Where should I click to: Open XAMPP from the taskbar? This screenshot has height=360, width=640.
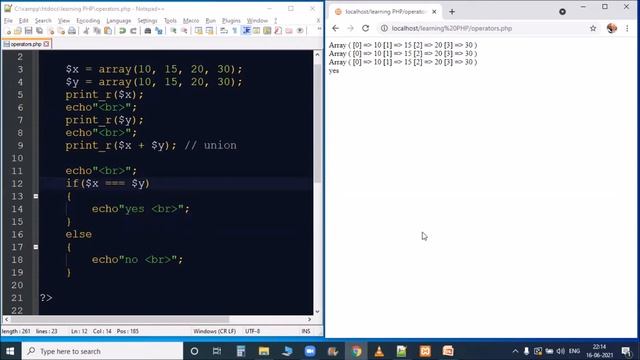[x=425, y=351]
